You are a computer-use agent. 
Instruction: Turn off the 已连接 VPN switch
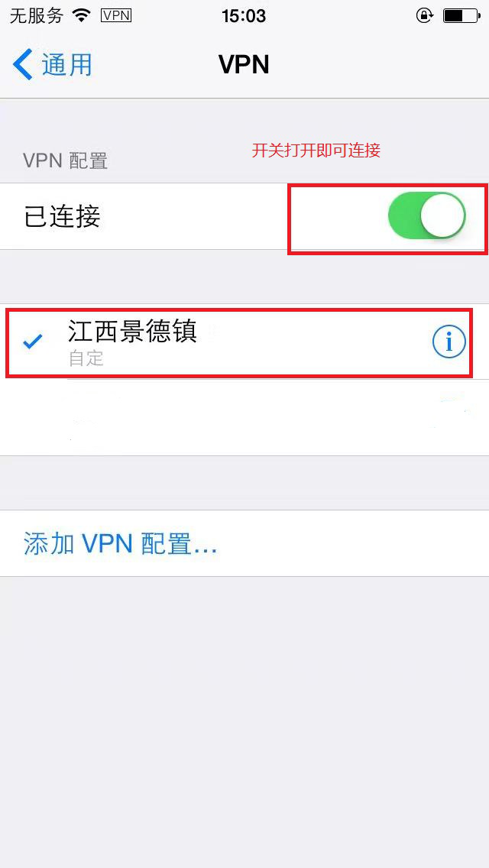coord(427,216)
